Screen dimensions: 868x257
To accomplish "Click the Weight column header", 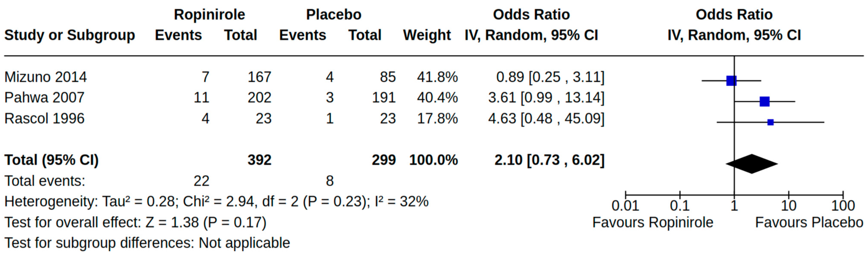I will pyautogui.click(x=426, y=35).
